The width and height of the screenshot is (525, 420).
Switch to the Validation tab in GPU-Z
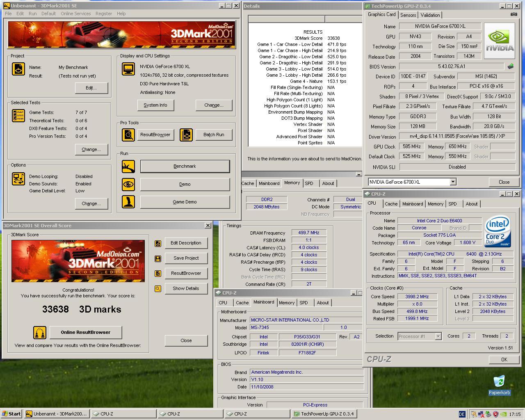(x=430, y=15)
